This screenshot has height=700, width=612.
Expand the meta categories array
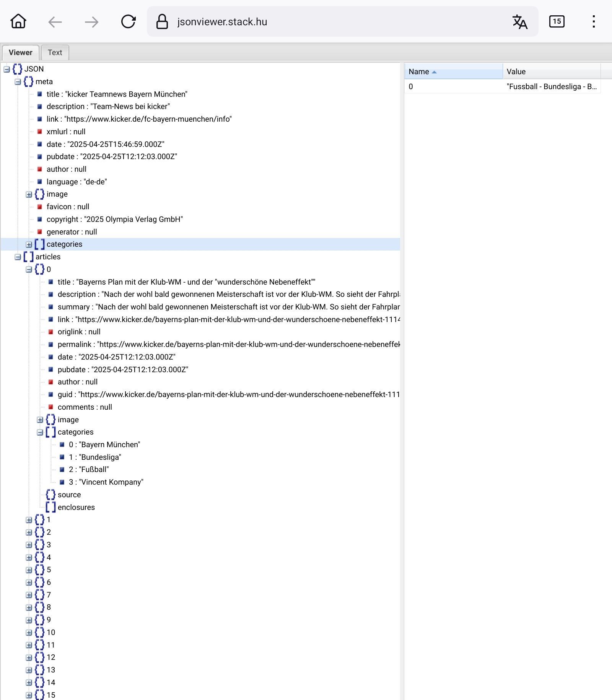coord(29,244)
